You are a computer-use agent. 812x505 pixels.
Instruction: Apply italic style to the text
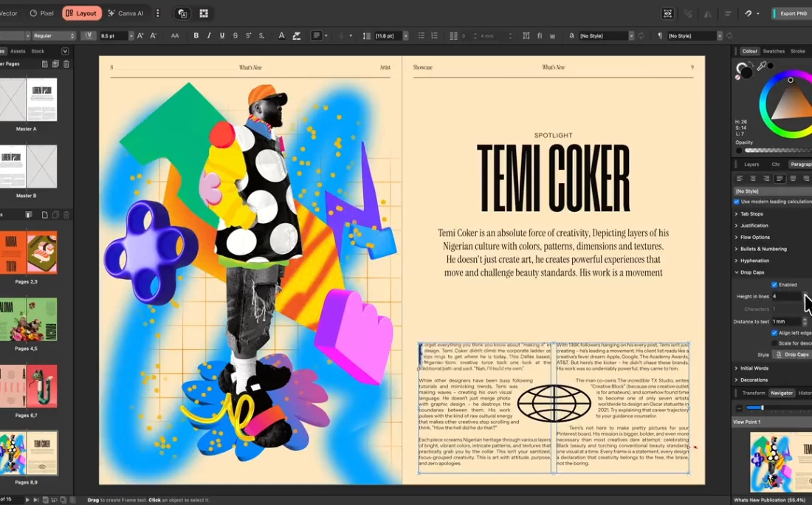coord(209,35)
